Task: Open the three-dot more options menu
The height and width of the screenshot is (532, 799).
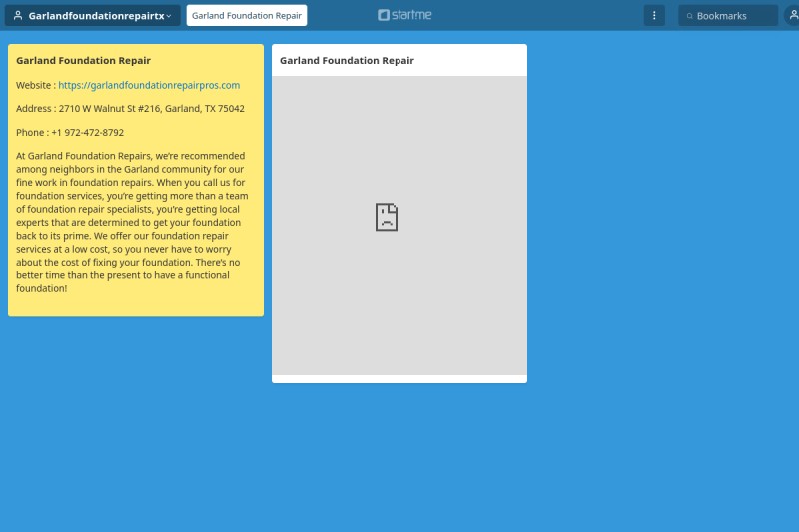Action: (654, 16)
